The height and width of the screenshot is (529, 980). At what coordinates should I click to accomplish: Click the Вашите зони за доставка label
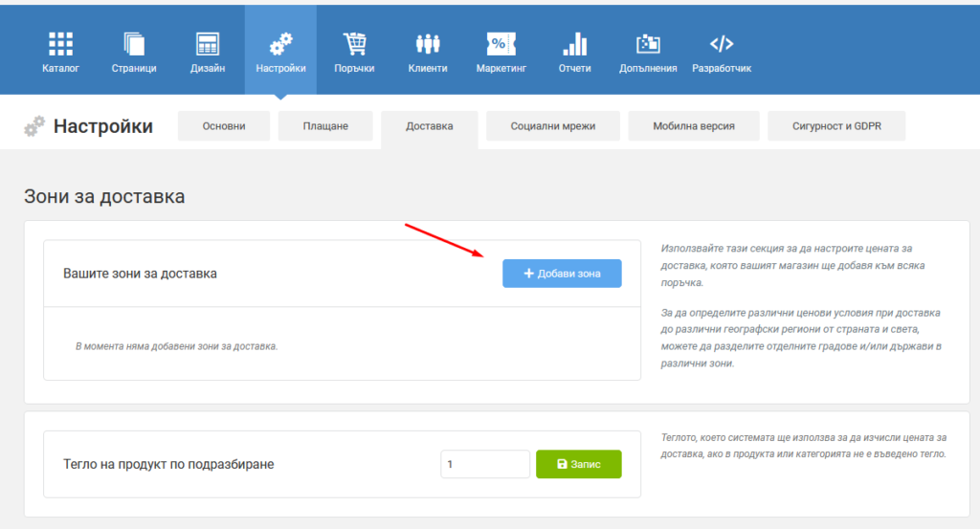click(x=140, y=274)
